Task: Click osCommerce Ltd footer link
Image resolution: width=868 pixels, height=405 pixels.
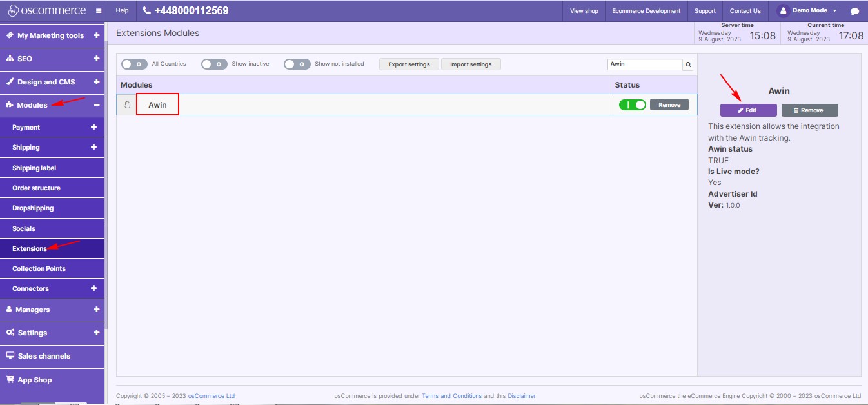Action: click(x=212, y=396)
